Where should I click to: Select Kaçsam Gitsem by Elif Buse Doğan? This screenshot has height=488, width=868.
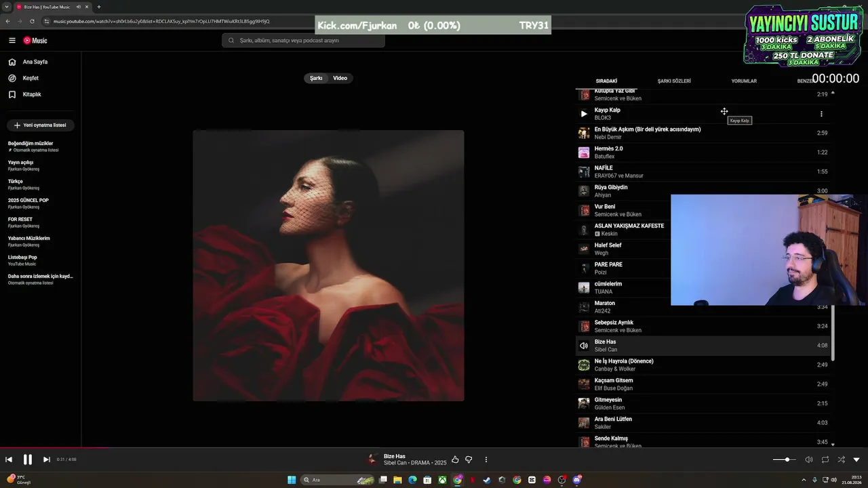(x=703, y=384)
